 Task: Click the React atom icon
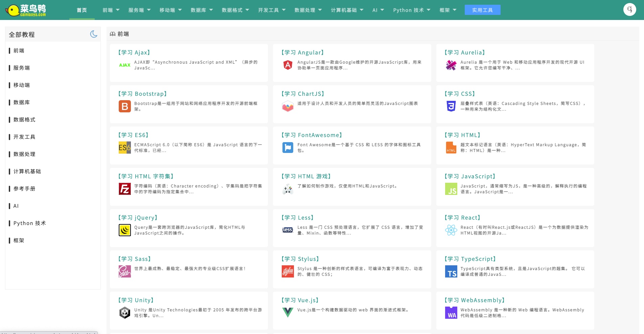451,230
